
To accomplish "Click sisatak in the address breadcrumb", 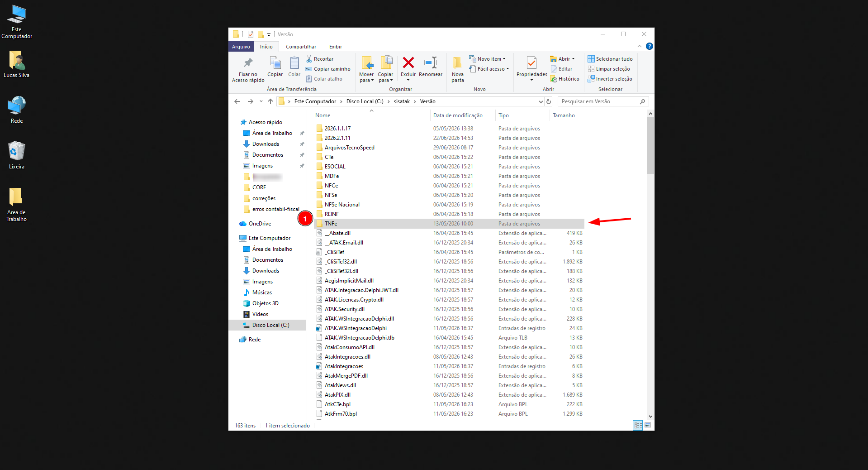I will point(402,101).
